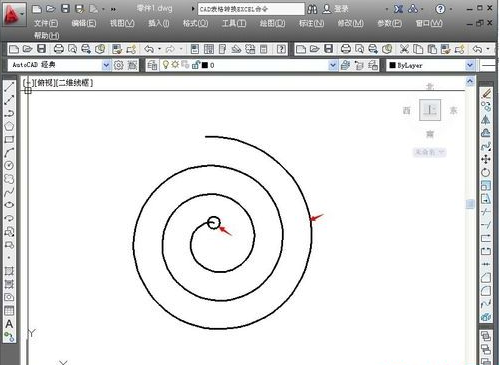
Task: Click the Cut scissors icon
Action: [x=404, y=49]
